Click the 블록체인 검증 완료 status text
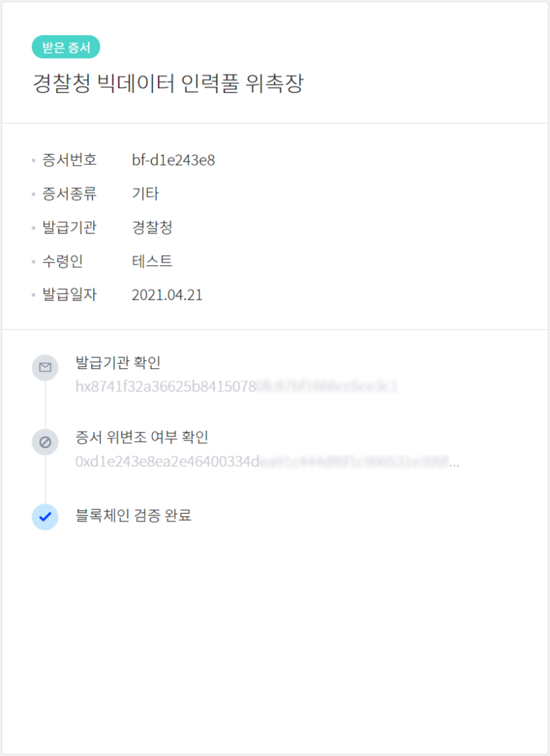The width and height of the screenshot is (550, 756). tap(133, 515)
